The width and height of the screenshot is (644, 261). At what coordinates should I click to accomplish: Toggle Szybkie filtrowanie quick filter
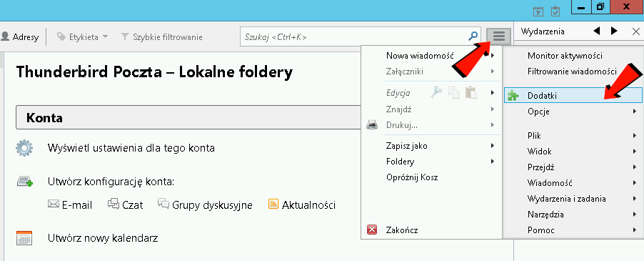[162, 37]
